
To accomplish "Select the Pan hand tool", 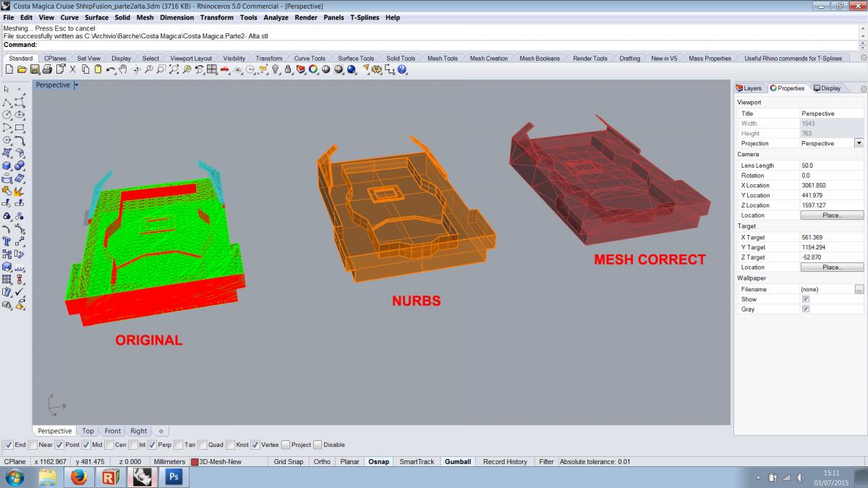I will tap(123, 69).
